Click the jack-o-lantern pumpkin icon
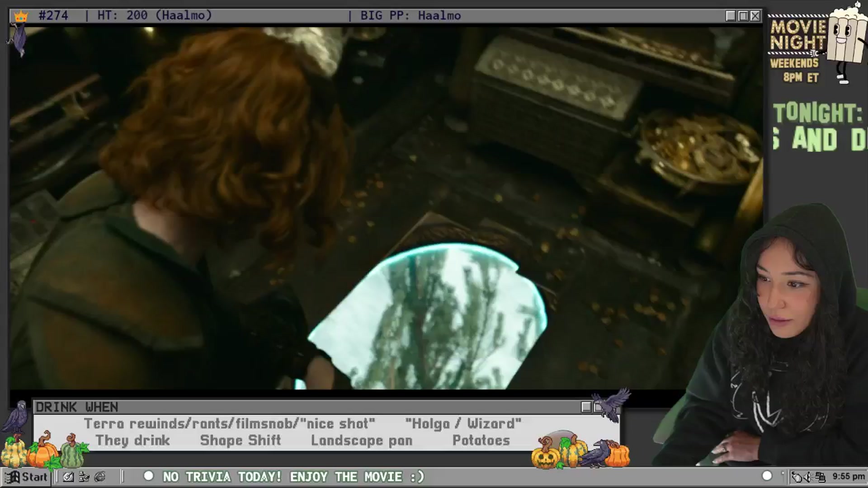The width and height of the screenshot is (868, 488). point(547,453)
